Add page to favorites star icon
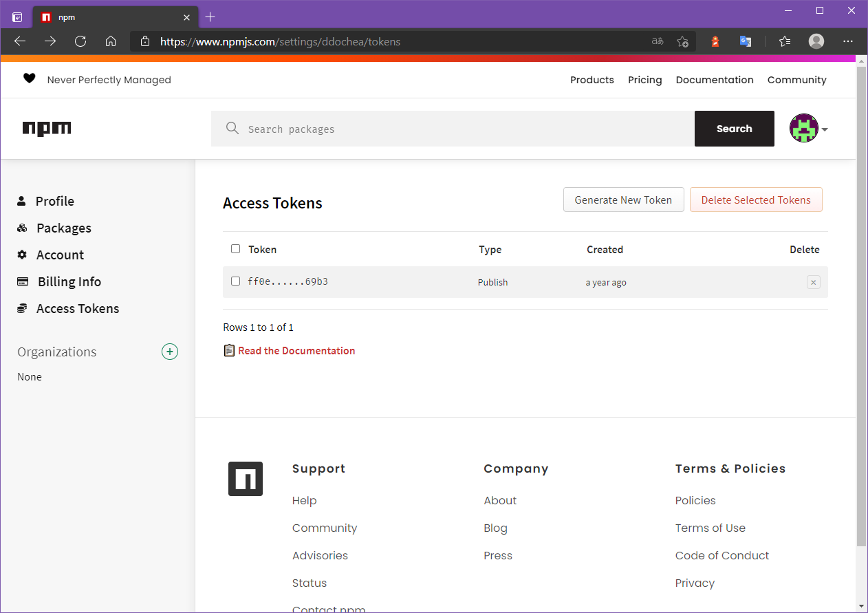This screenshot has height=613, width=868. click(682, 41)
